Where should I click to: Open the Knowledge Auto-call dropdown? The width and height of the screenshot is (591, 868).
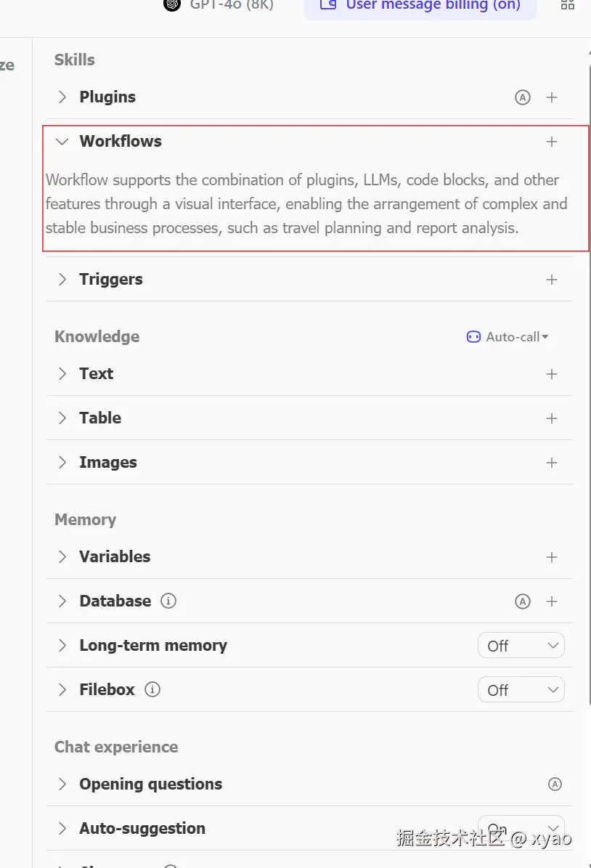coord(508,337)
